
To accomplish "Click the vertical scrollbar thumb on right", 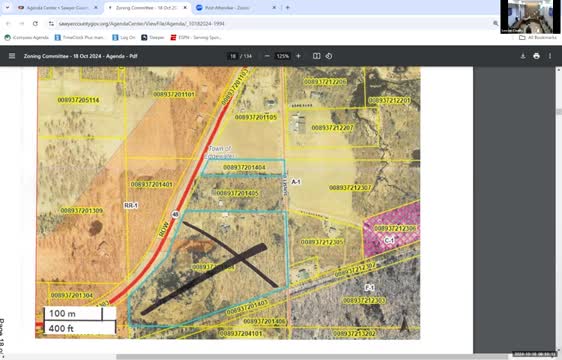I will (558, 112).
